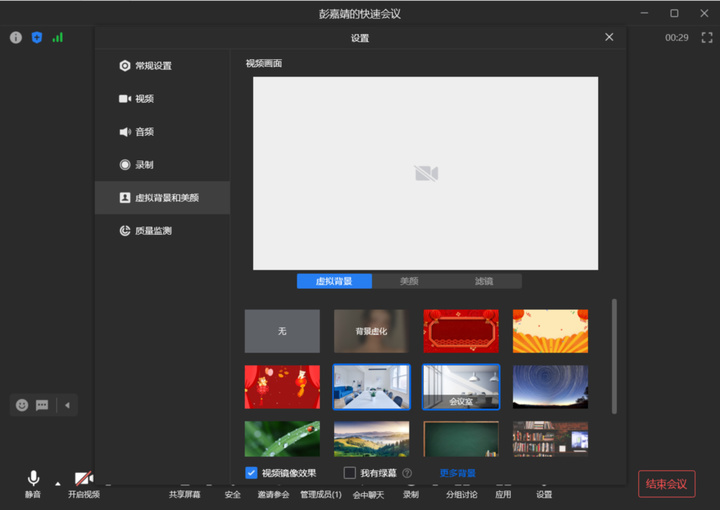Check the green network signal icon

pos(57,38)
